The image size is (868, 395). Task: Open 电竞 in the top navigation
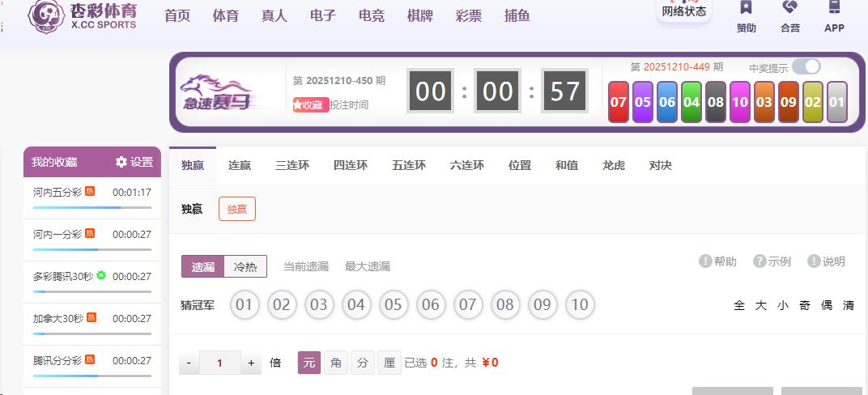tap(372, 15)
